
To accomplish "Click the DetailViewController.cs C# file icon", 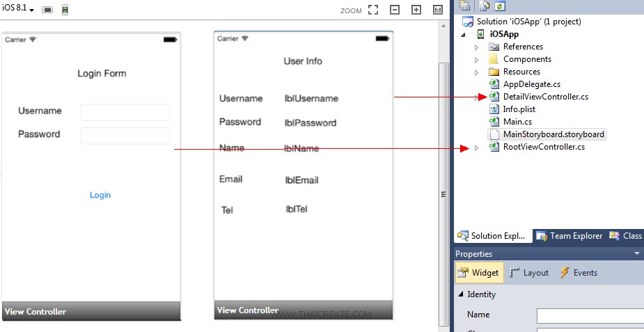I will click(x=494, y=97).
